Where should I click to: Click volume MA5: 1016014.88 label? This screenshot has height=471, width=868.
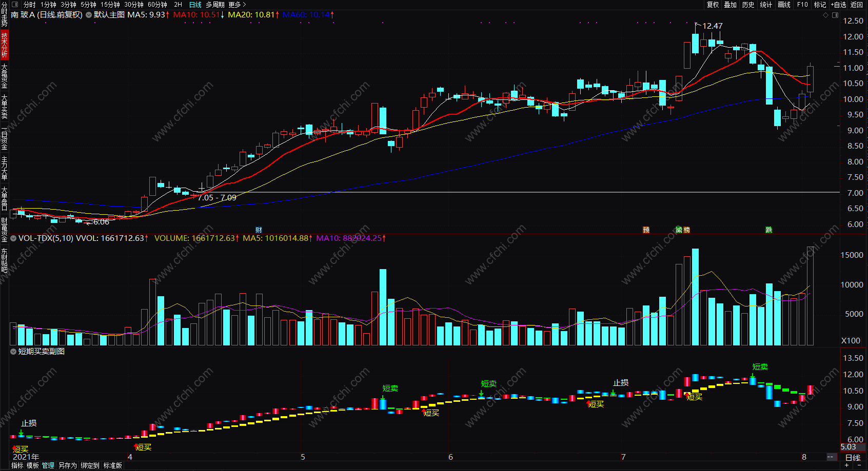(x=278, y=238)
